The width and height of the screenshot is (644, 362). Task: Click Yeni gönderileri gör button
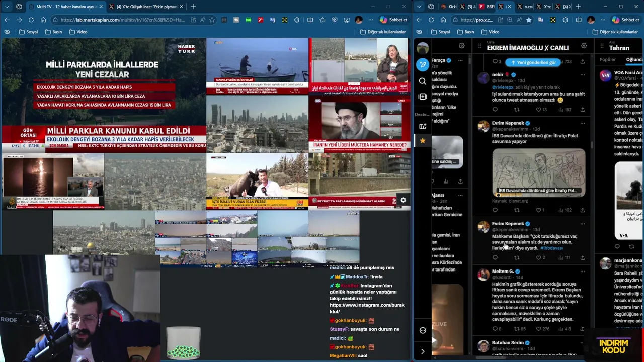(x=533, y=62)
